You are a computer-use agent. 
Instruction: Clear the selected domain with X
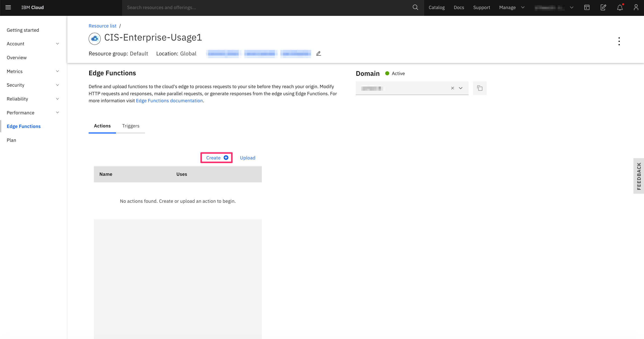452,88
